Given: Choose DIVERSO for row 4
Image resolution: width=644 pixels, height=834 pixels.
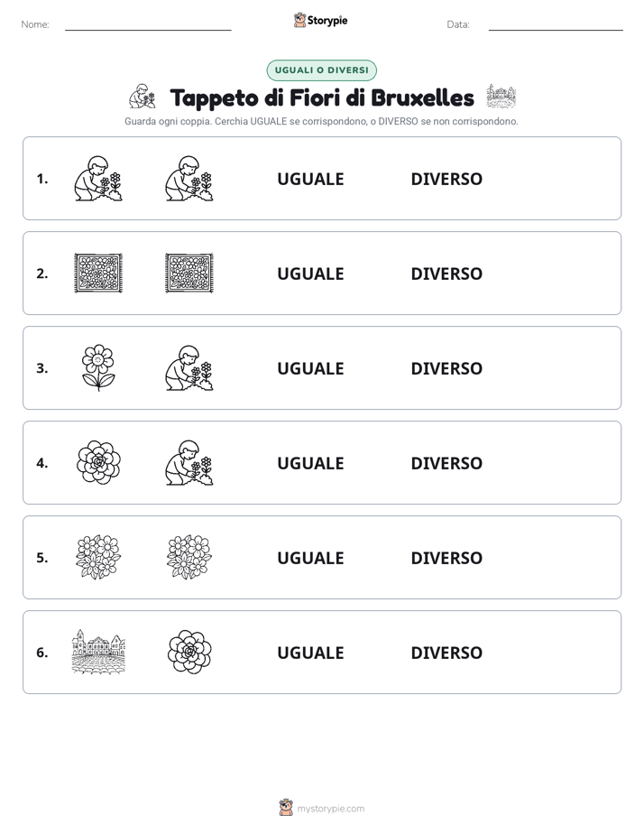Looking at the screenshot, I should (446, 463).
